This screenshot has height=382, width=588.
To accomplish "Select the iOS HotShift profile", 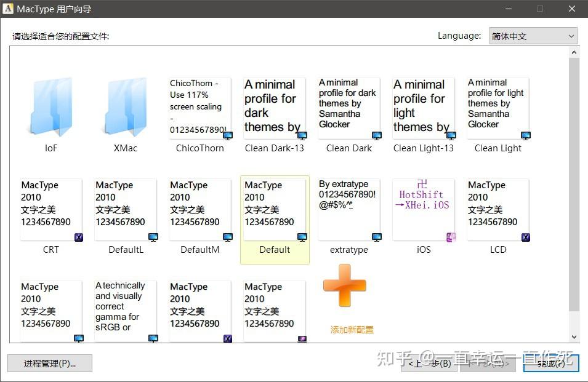I will 424,209.
